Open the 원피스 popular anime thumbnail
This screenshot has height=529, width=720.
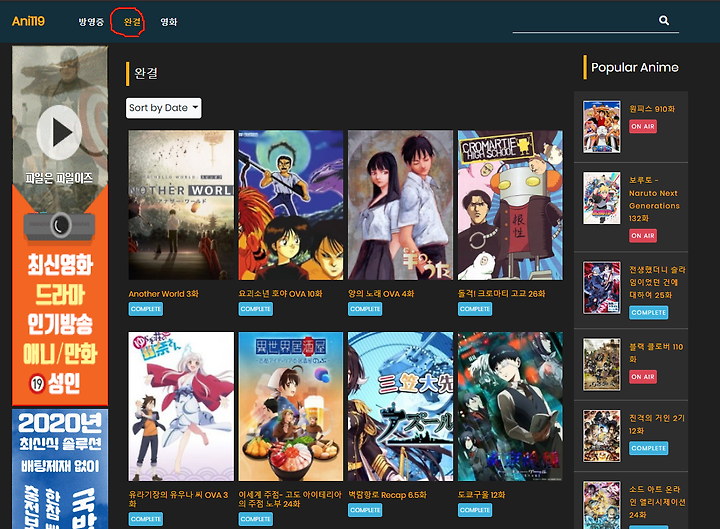602,127
